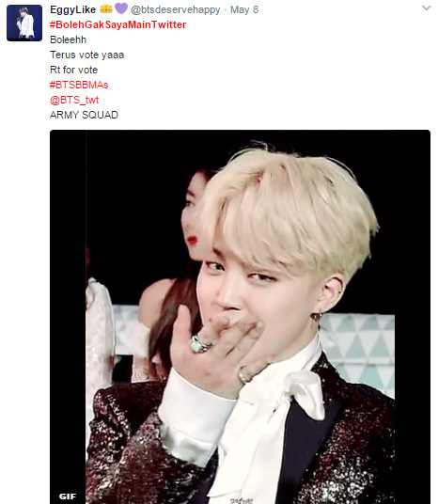
Task: Open the May 8 timestamp permalink
Action: tap(244, 9)
